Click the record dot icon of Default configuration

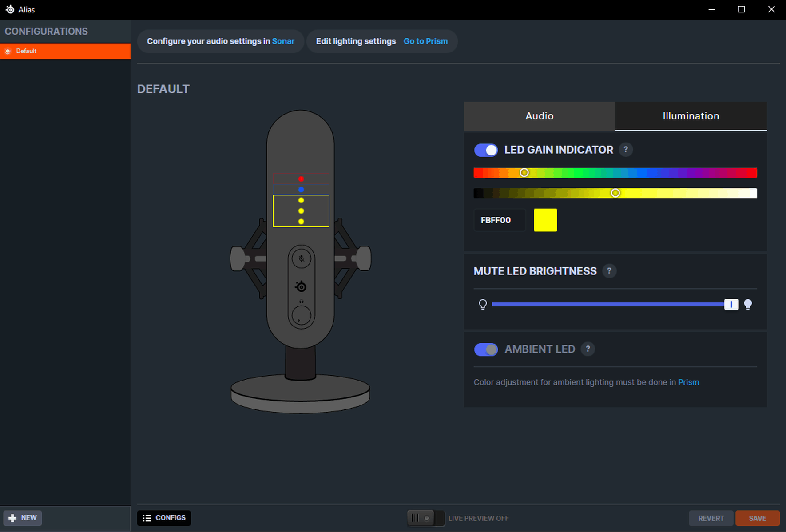click(8, 51)
